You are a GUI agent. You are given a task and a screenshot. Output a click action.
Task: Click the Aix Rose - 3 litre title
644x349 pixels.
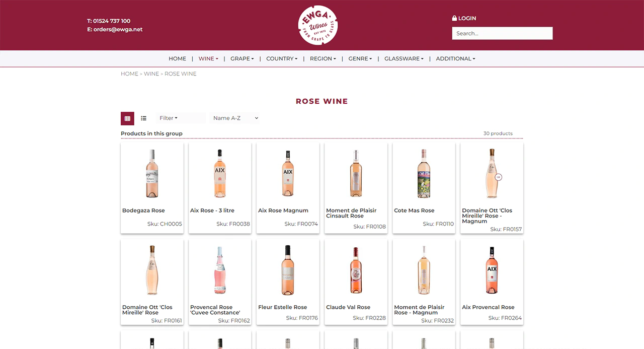point(212,211)
